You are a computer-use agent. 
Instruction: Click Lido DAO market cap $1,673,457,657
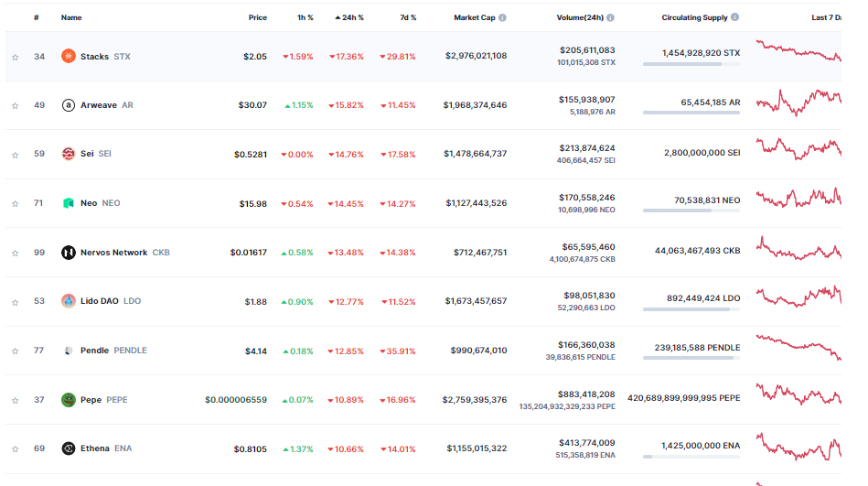[x=476, y=301]
